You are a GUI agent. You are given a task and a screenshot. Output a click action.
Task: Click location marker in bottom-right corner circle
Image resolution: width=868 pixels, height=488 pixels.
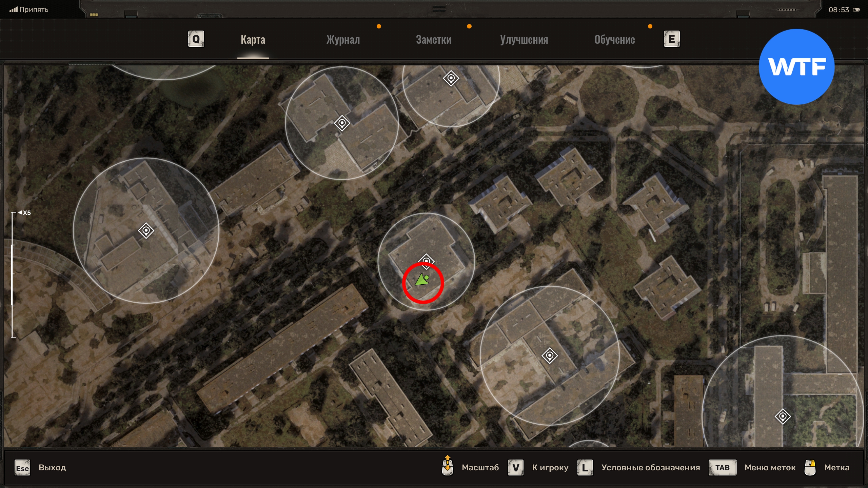[x=783, y=416]
